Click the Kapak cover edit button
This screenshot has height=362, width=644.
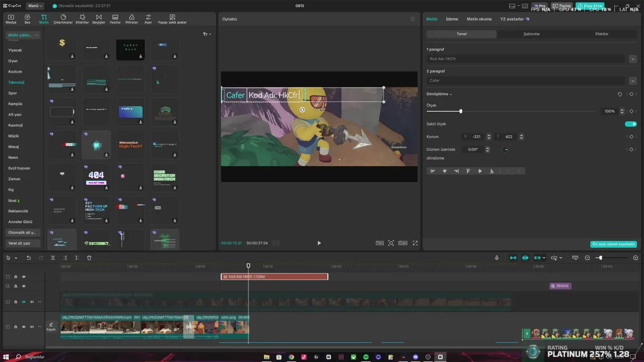pos(51,327)
